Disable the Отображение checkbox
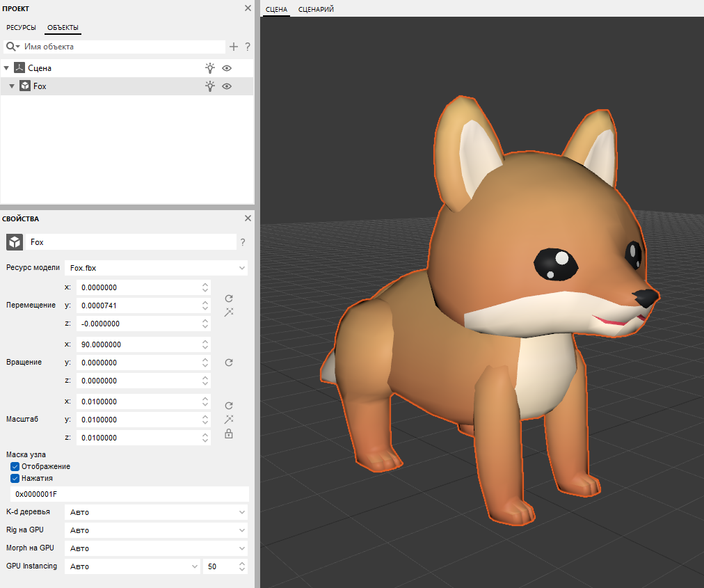 15,466
